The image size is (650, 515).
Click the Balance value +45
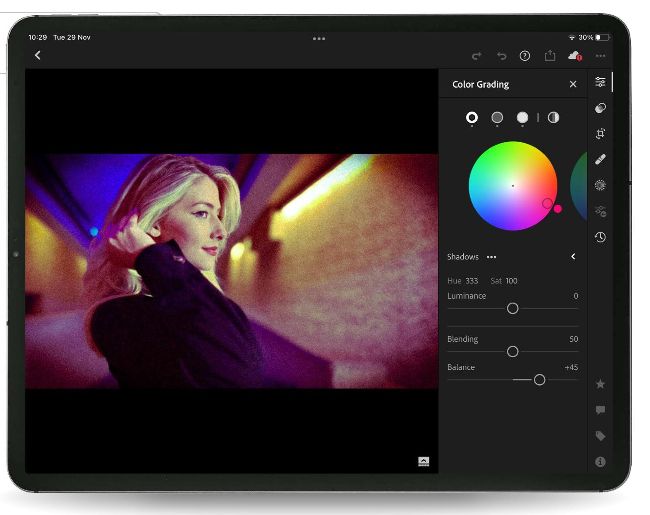(x=571, y=367)
